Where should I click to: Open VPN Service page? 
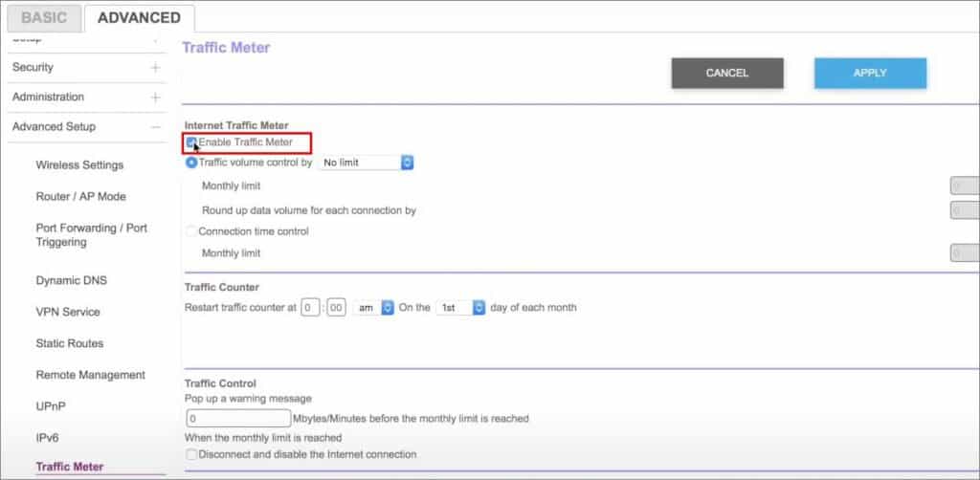68,312
